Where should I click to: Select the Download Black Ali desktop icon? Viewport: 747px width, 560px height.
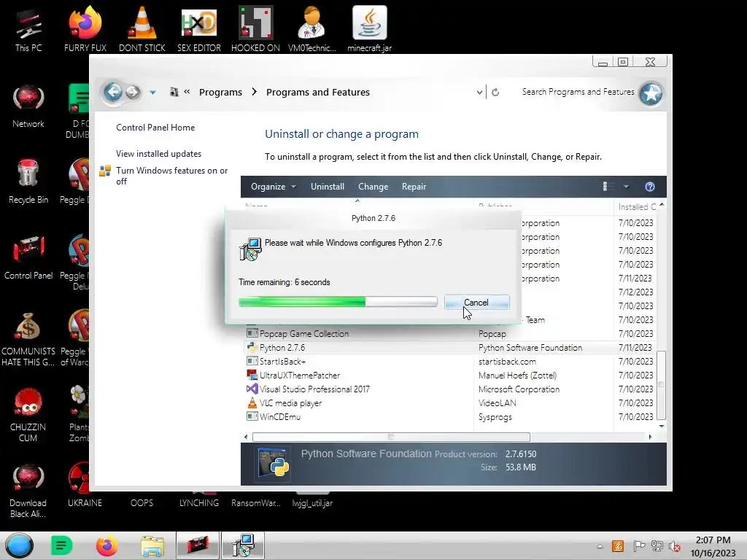pos(28,491)
